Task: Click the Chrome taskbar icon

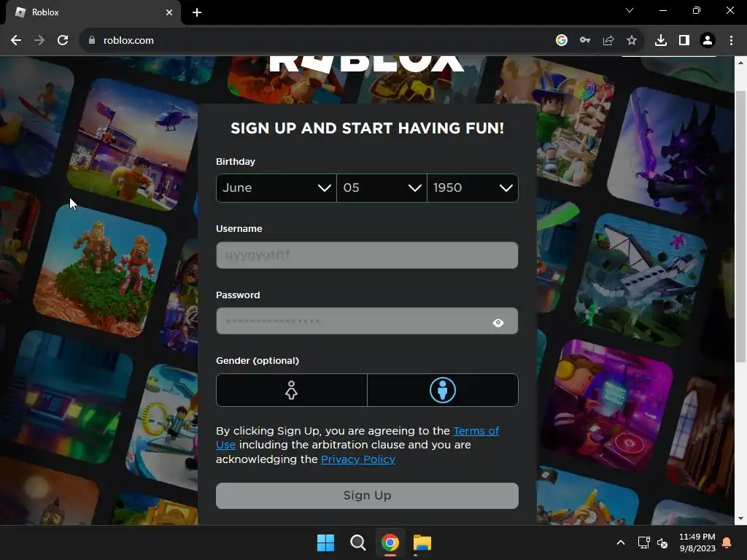Action: coord(390,542)
